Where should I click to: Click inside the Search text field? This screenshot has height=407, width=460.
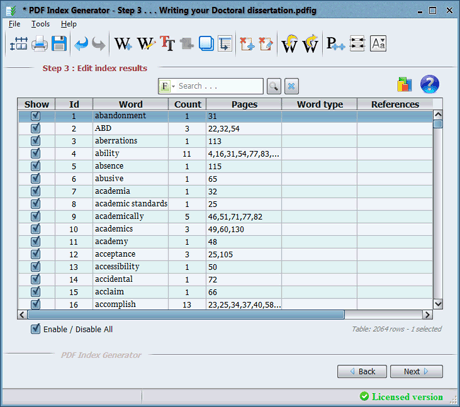[x=219, y=86]
